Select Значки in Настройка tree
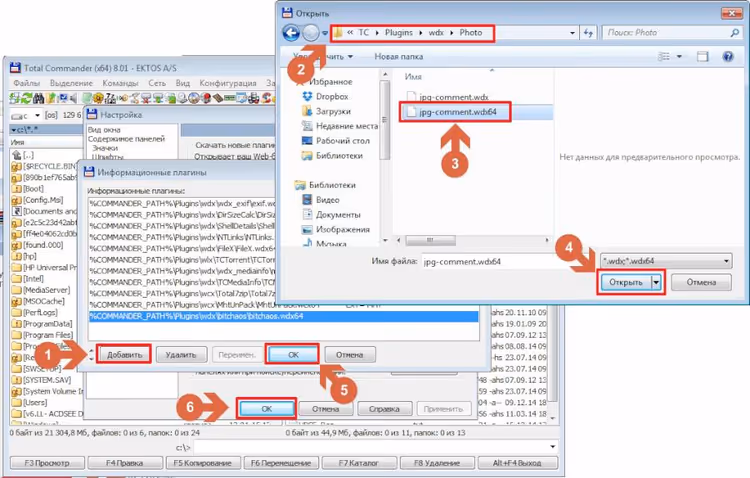The height and width of the screenshot is (478, 750). [105, 148]
